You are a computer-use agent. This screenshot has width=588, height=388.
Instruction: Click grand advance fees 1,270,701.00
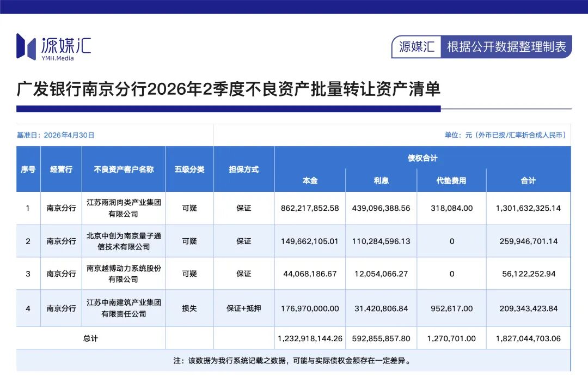click(x=451, y=338)
